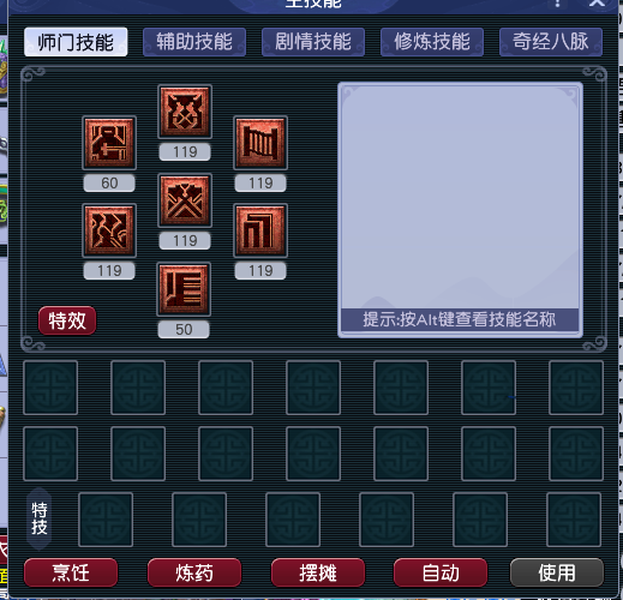This screenshot has width=623, height=600.
Task: Click the first empty slot in top grid row
Action: (50, 387)
